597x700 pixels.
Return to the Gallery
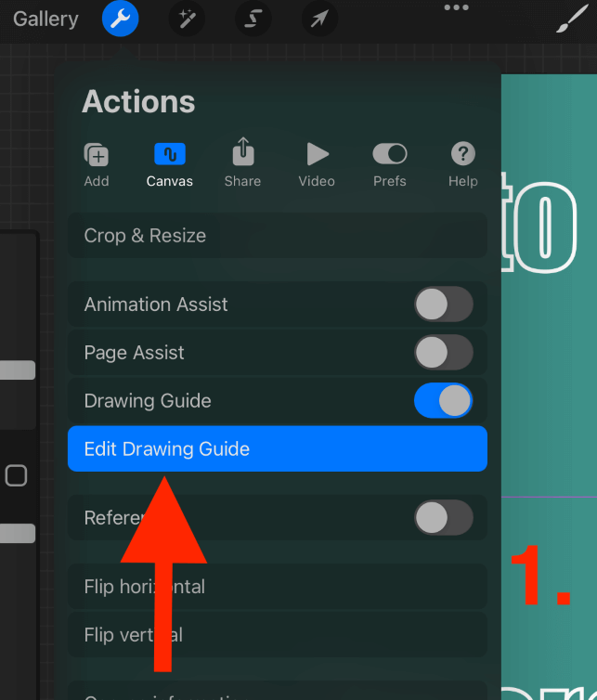pyautogui.click(x=45, y=19)
